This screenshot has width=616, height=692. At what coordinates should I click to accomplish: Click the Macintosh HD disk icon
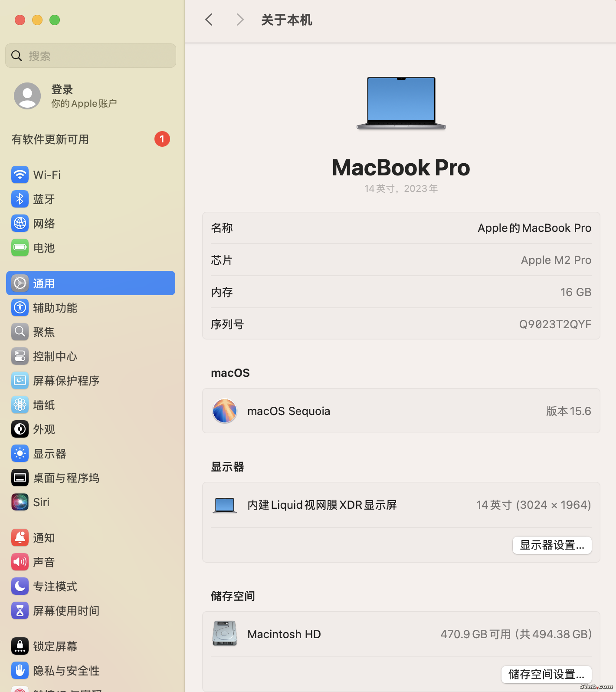click(225, 633)
